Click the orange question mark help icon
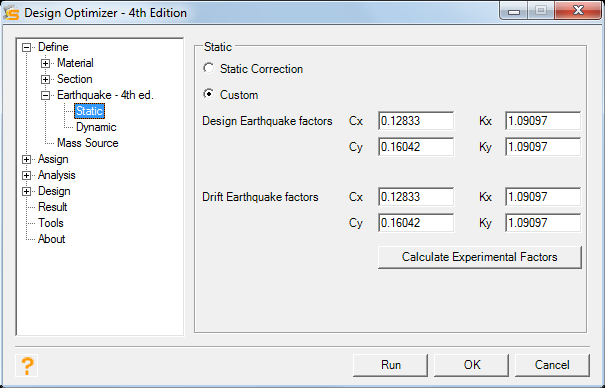 pos(27,365)
